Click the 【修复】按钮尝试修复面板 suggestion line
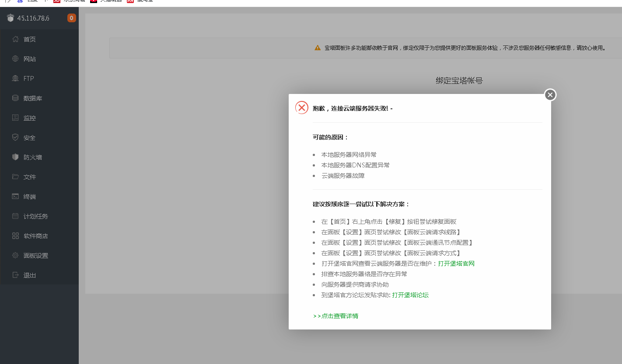 click(389, 222)
